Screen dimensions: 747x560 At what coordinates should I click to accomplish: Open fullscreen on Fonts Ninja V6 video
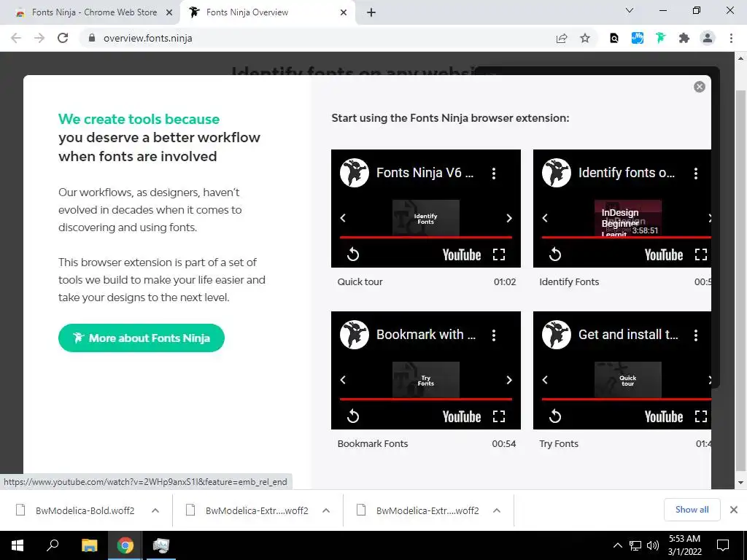pyautogui.click(x=499, y=254)
